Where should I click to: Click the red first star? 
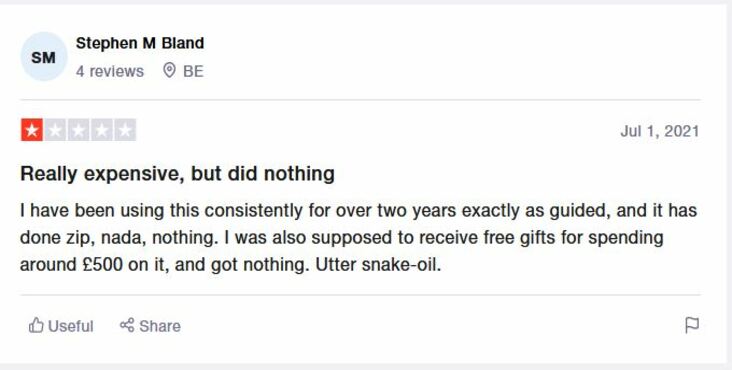point(32,130)
